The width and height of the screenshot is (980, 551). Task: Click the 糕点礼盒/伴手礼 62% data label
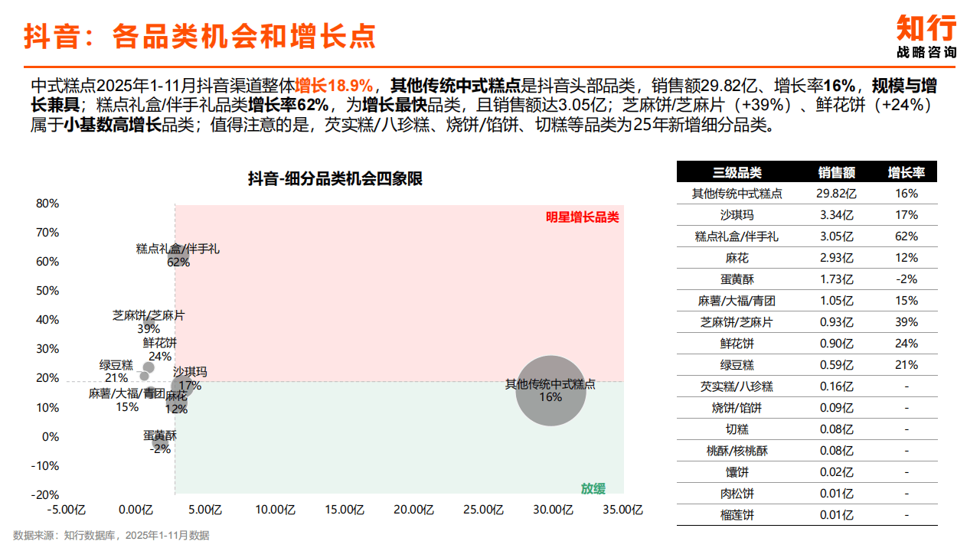coord(178,256)
